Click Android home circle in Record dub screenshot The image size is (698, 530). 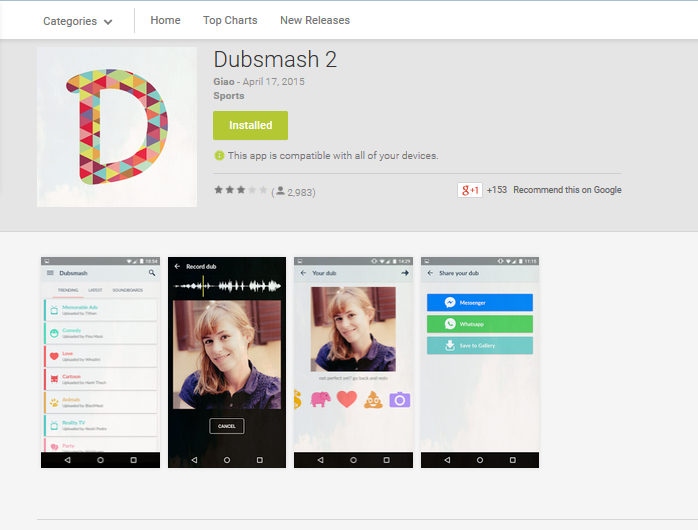click(227, 460)
